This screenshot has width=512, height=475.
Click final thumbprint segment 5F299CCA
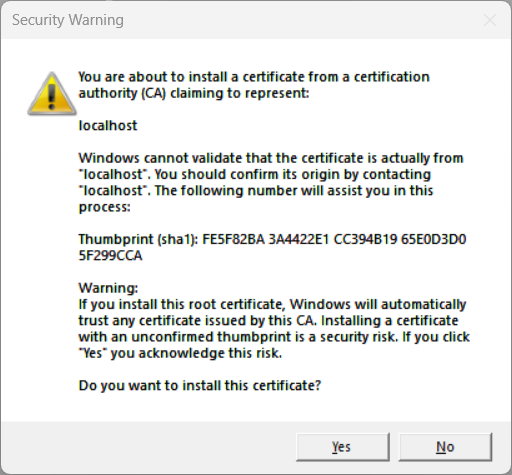110,256
